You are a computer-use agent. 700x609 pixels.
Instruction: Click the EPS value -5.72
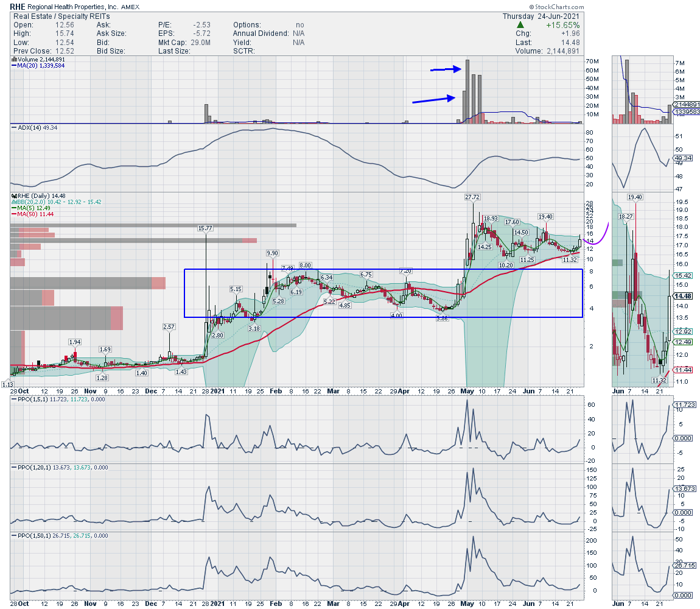(201, 33)
